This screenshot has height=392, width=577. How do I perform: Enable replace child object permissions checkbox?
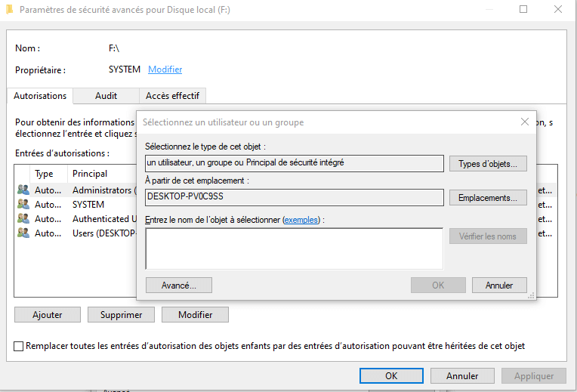(19, 346)
